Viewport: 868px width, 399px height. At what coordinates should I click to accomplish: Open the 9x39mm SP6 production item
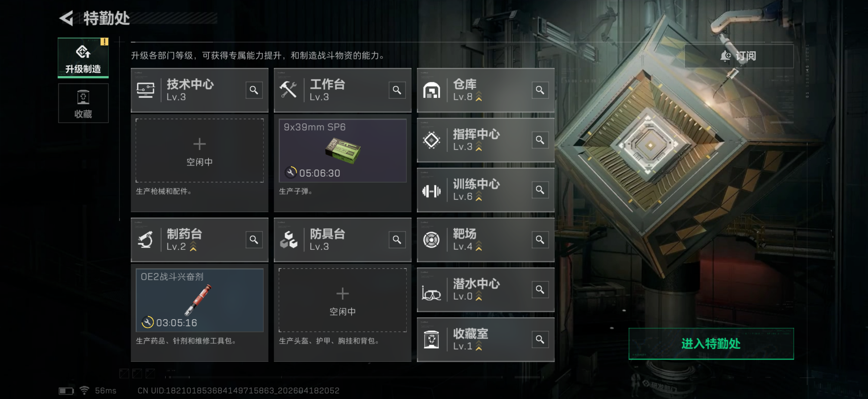click(342, 151)
